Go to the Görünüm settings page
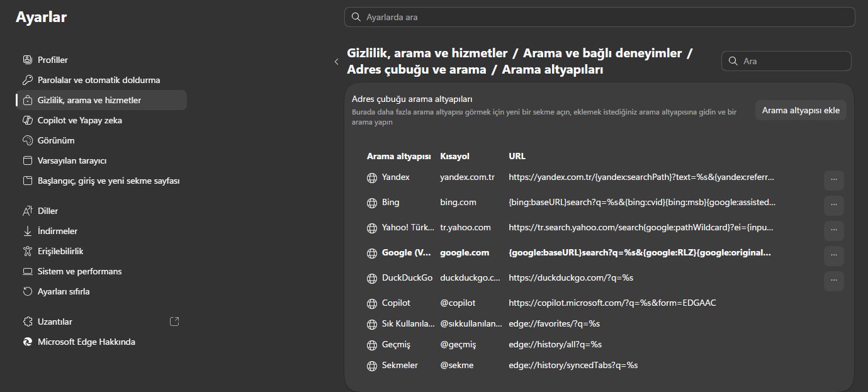 coord(101,140)
